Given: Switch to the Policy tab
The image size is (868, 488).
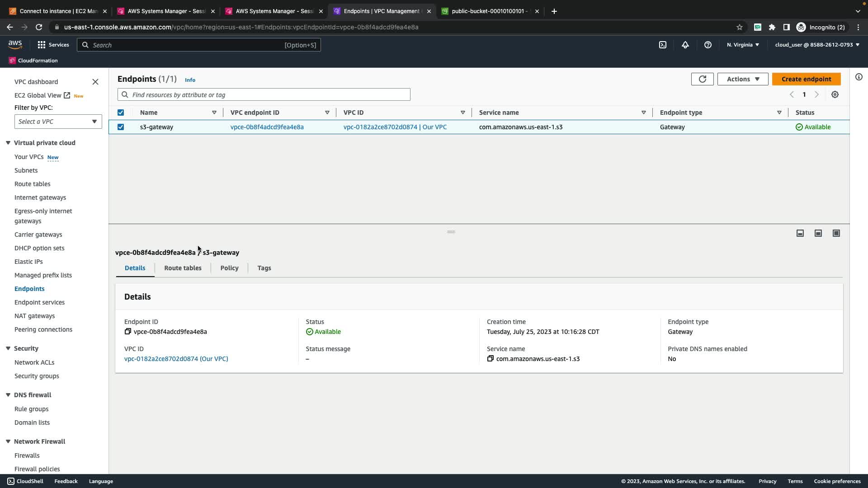Looking at the screenshot, I should coord(229,268).
